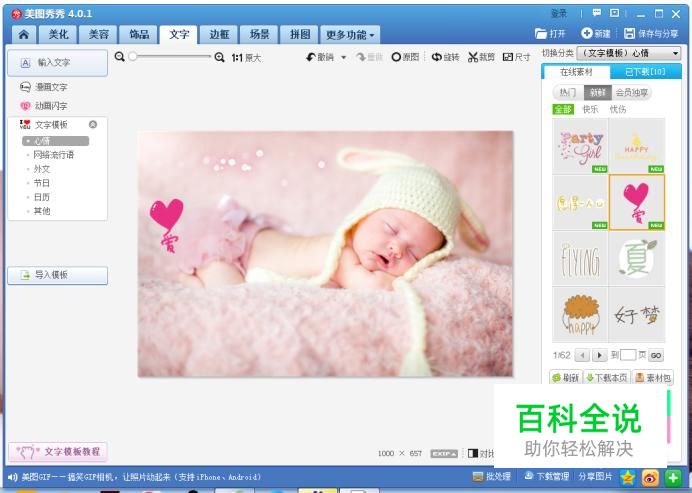Click the 裁剪 crop tool

click(481, 57)
